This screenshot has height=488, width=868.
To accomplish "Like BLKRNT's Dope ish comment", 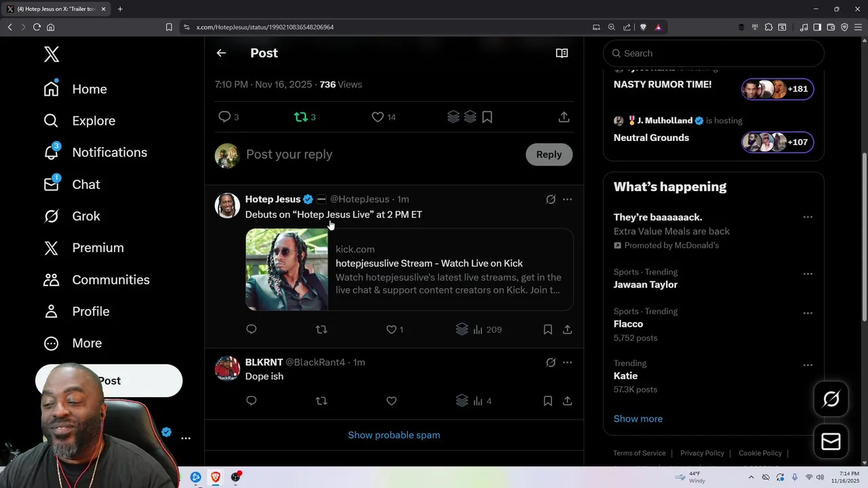I will click(391, 401).
